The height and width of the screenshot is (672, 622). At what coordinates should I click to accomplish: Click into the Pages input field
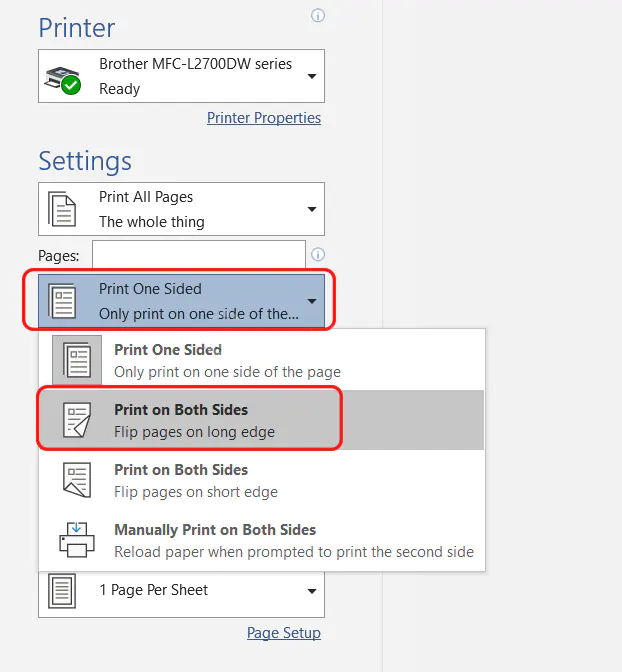tap(198, 255)
